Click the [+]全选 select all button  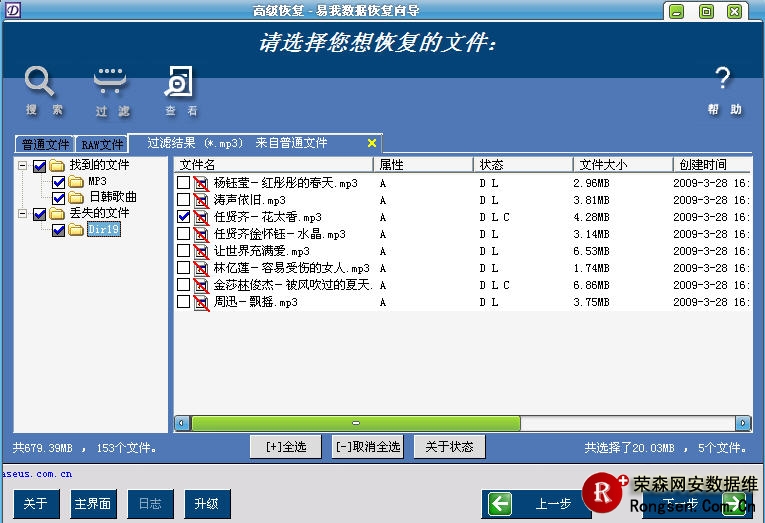coord(286,447)
